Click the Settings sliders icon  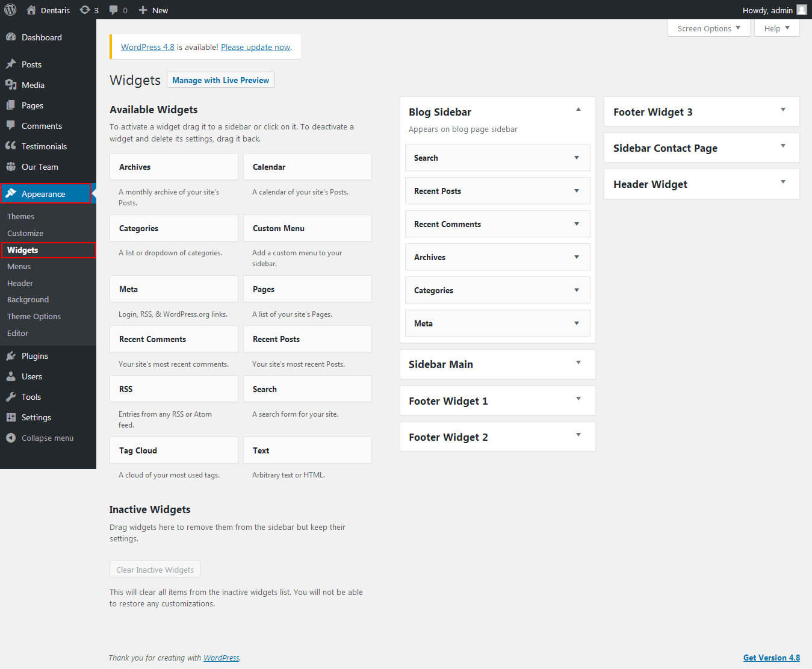click(11, 417)
